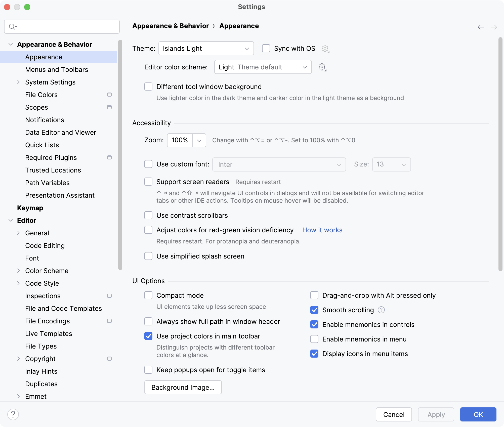
Task: Click the forward navigation arrow
Action: pyautogui.click(x=494, y=27)
